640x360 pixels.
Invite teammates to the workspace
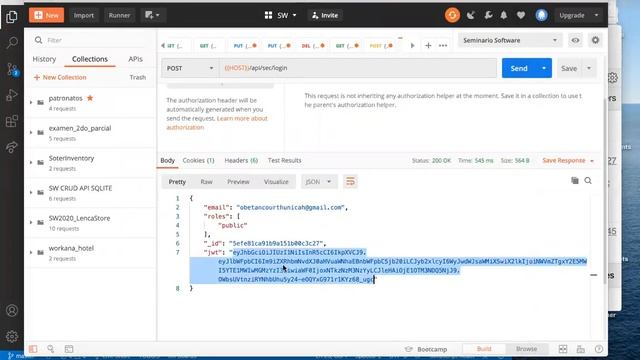click(x=325, y=15)
